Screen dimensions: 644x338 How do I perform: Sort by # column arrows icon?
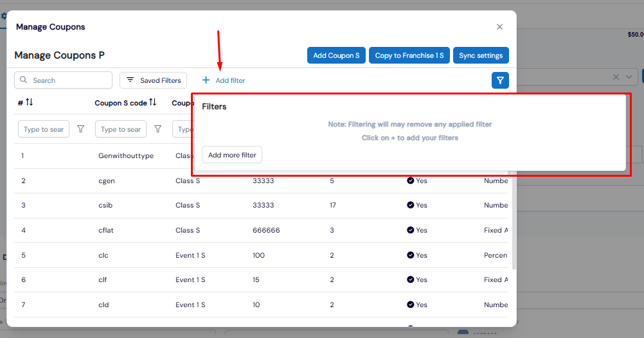tap(29, 102)
